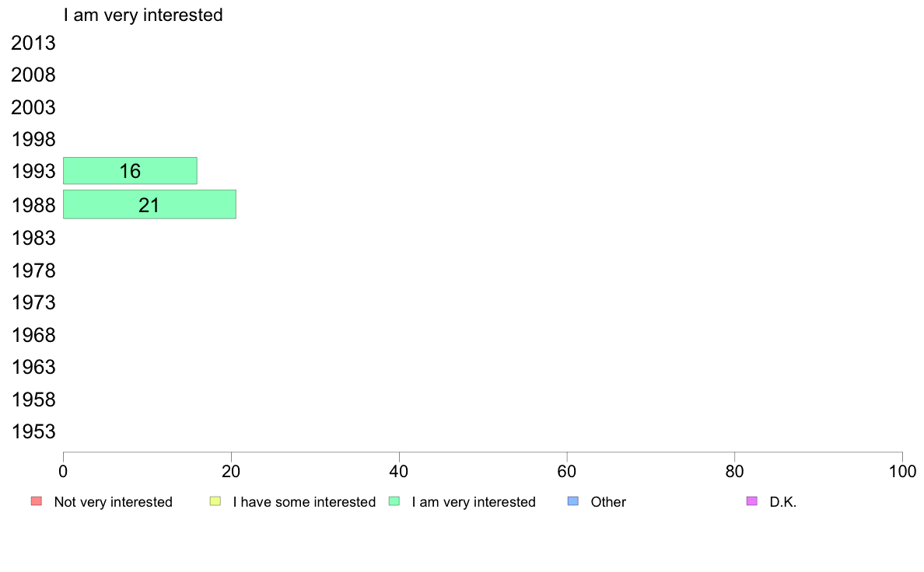Click the green 'I am very interested' swatch

pos(394,501)
